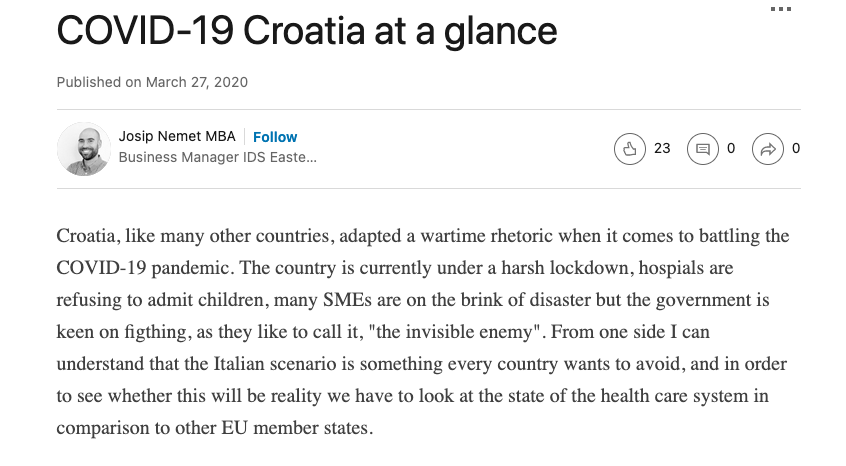Open the three-dot more options menu

point(781,9)
